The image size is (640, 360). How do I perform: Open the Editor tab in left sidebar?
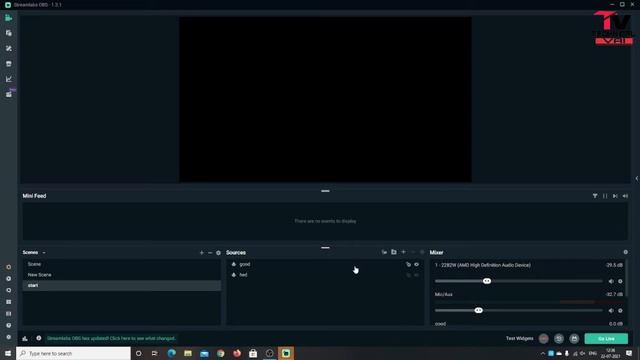tap(9, 18)
